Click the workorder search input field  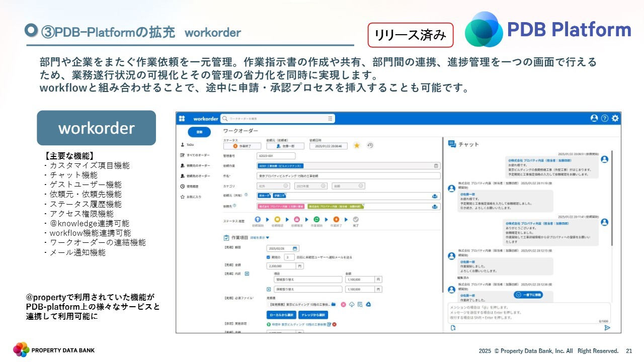coord(277,119)
